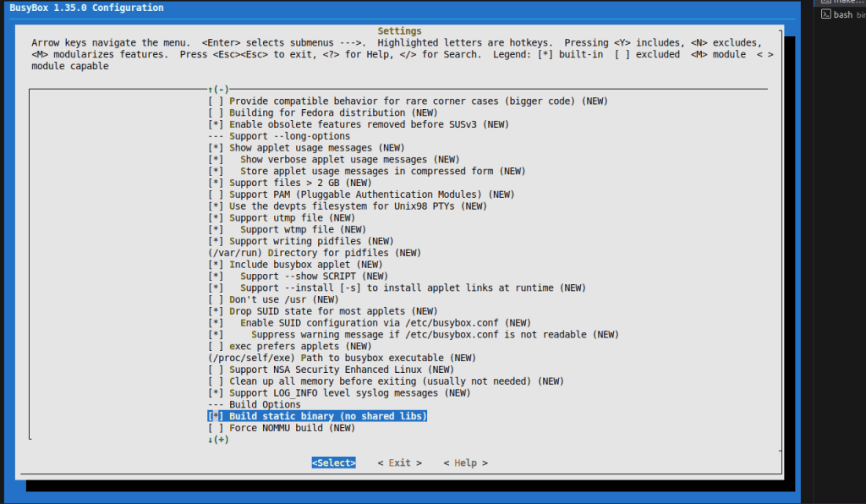Screen dimensions: 866x504
Task: Edit the /var/run pidfiles directory value
Action: [x=238, y=253]
